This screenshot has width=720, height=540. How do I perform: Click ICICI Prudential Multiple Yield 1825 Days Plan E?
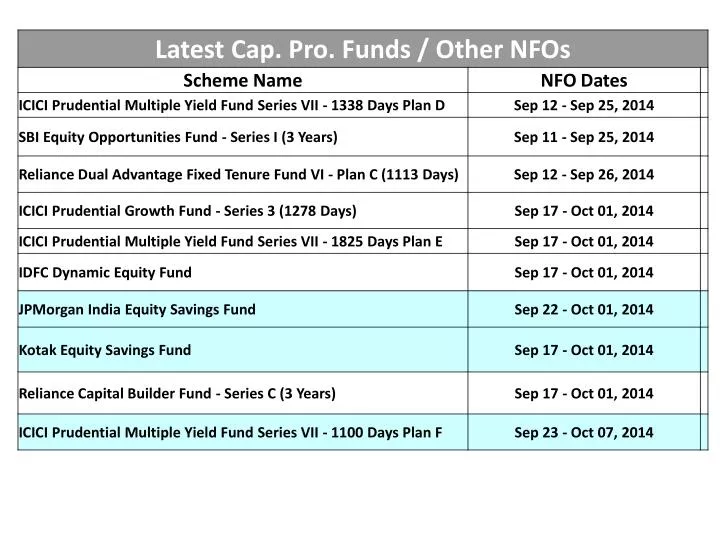point(231,241)
